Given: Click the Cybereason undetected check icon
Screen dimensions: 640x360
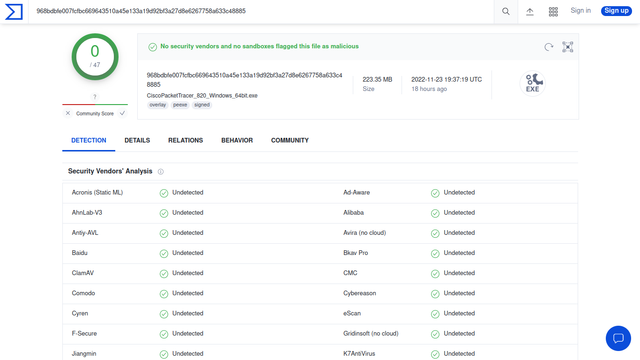Looking at the screenshot, I should point(435,293).
